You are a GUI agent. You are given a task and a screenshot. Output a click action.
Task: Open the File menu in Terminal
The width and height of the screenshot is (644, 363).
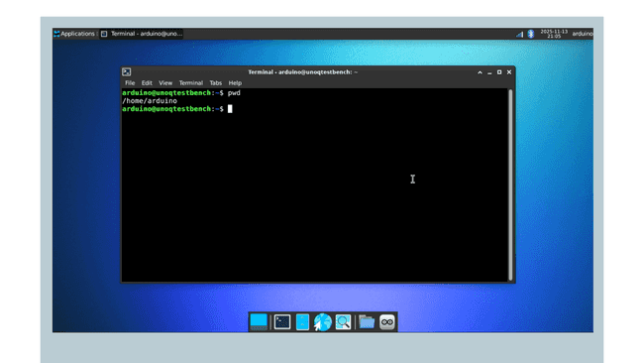[x=130, y=83]
